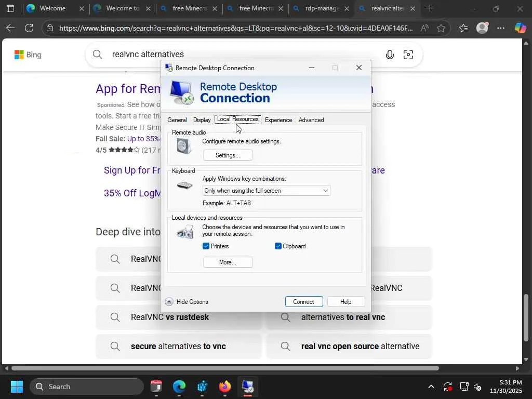Uncheck the Printers checkbox
The width and height of the screenshot is (532, 399).
pos(206,246)
